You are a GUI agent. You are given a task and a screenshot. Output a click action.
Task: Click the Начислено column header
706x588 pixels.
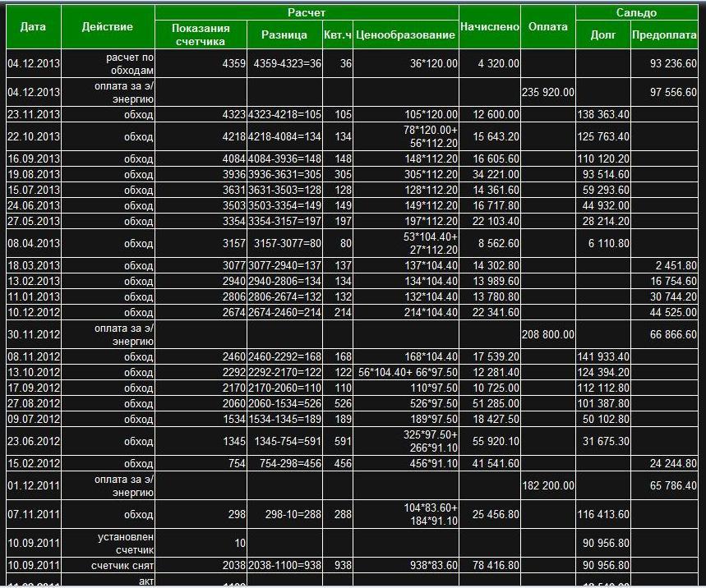click(x=490, y=26)
